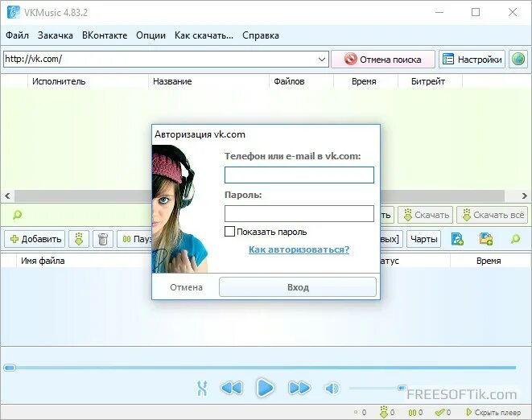This screenshot has height=420, width=532.
Task: Sort by Название column header
Action: pyautogui.click(x=208, y=81)
